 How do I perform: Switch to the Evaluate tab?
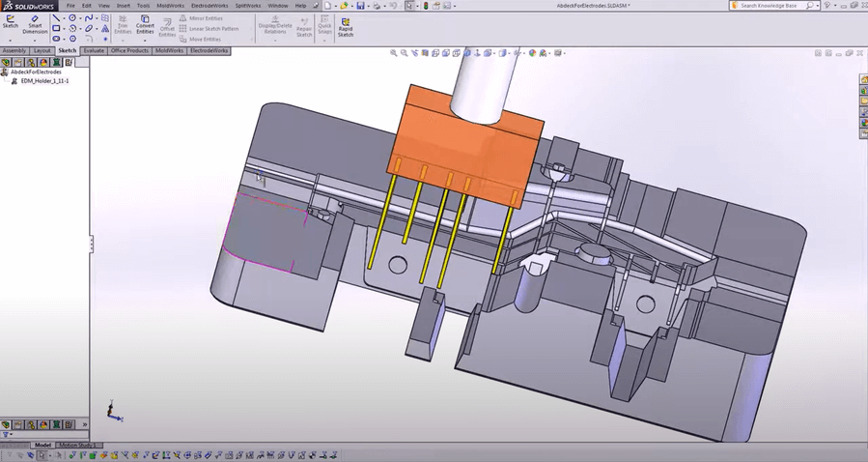94,50
